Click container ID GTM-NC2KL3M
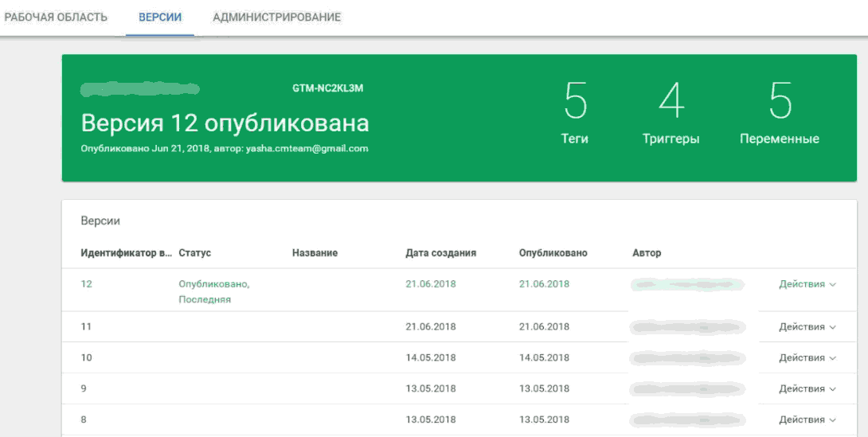The width and height of the screenshot is (868, 437). (328, 88)
